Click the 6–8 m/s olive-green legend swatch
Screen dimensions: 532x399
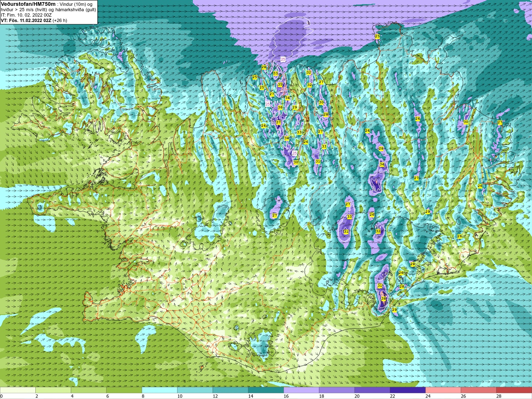124,390
